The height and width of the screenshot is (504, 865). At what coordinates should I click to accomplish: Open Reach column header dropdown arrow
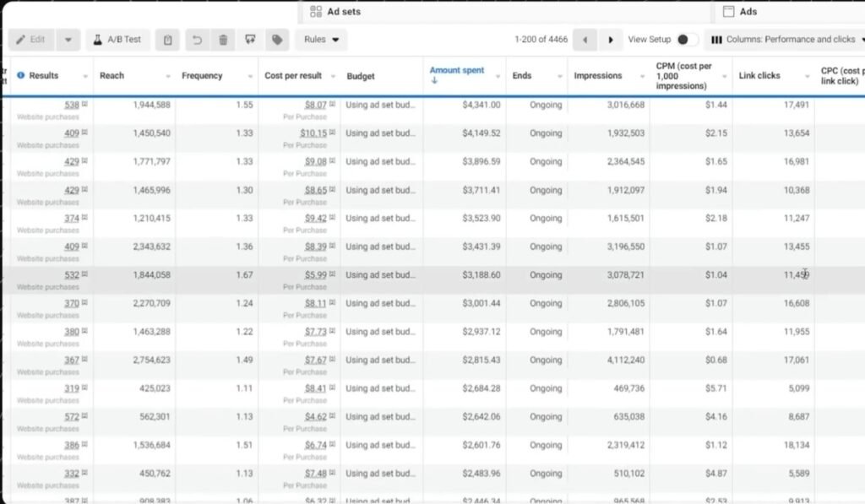pos(168,76)
